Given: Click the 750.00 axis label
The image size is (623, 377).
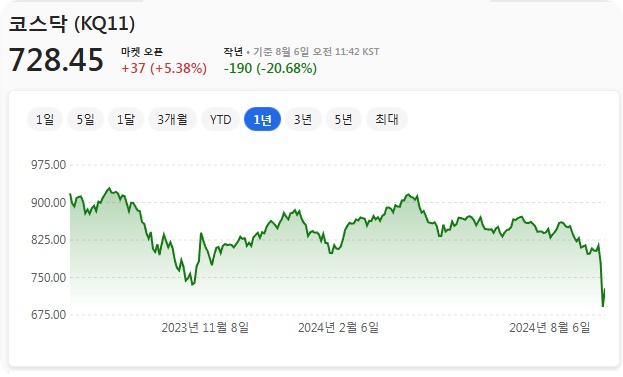Looking at the screenshot, I should [48, 278].
